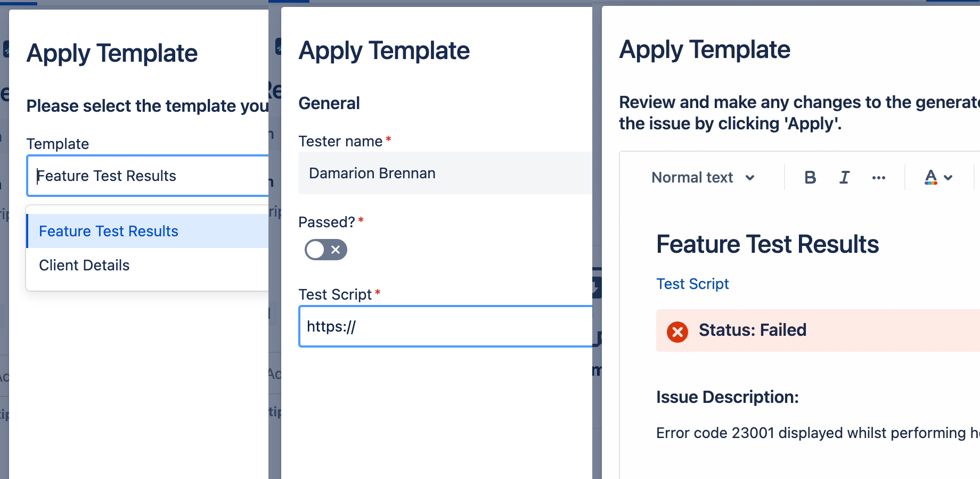
Task: Click the Error code 23001 description text
Action: pos(818,433)
